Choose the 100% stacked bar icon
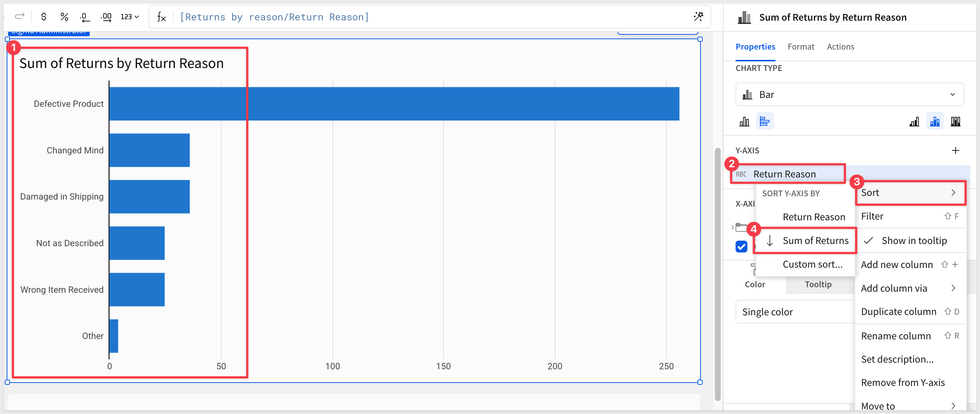This screenshot has width=980, height=414. click(955, 122)
